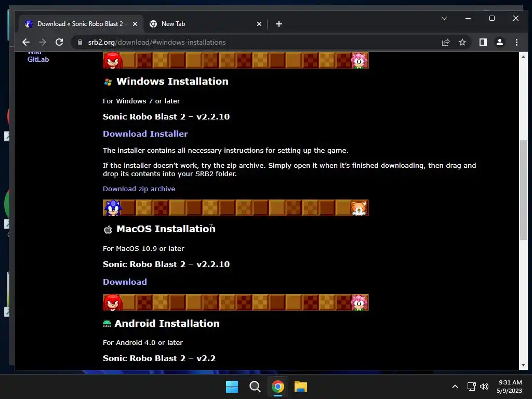The image size is (532, 399).
Task: Open the tab search chevron dropdown
Action: 444,18
